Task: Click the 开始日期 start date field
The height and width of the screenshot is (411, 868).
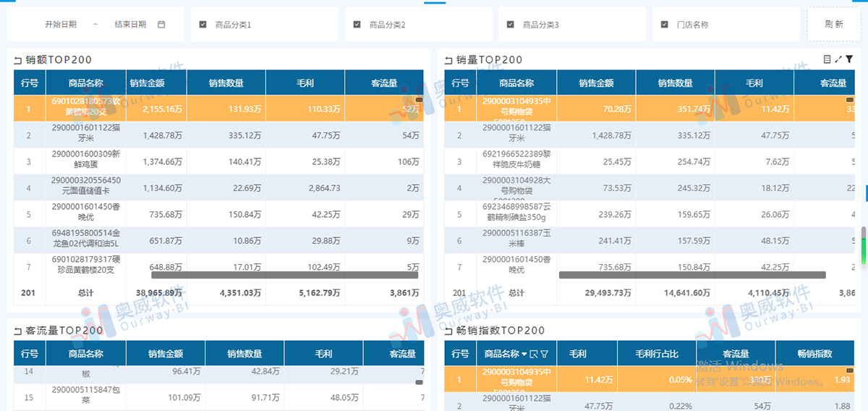Action: [x=61, y=25]
